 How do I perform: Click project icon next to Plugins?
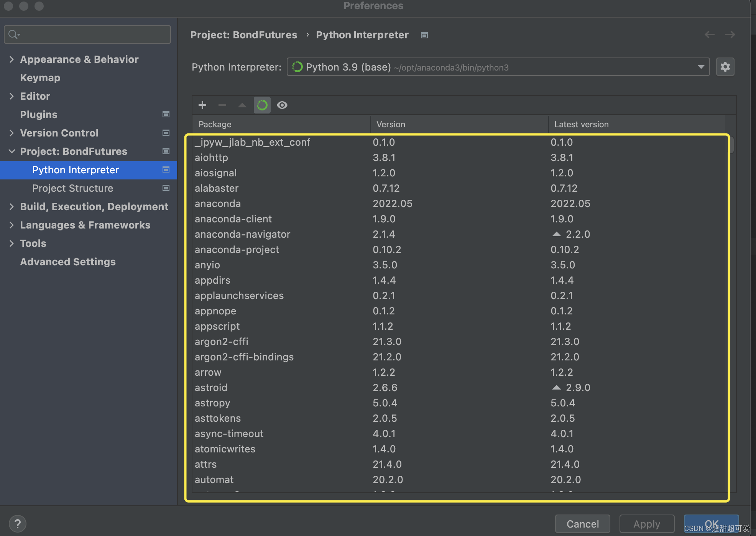point(166,114)
